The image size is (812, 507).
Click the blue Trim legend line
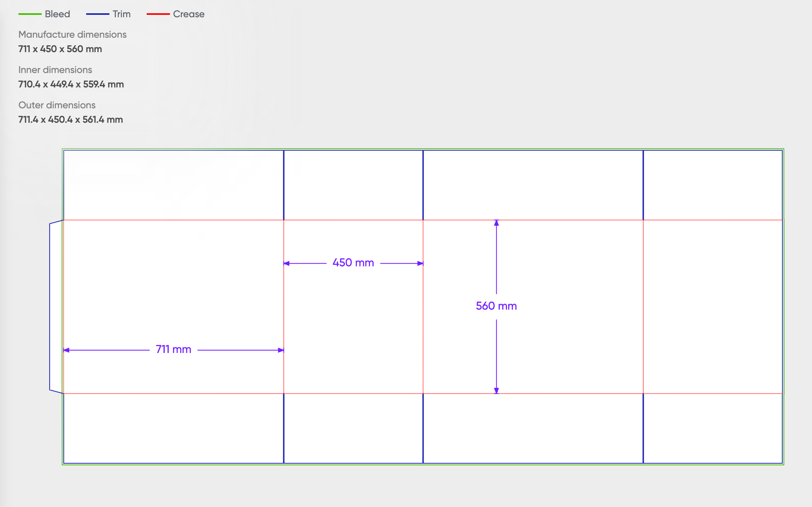point(97,14)
